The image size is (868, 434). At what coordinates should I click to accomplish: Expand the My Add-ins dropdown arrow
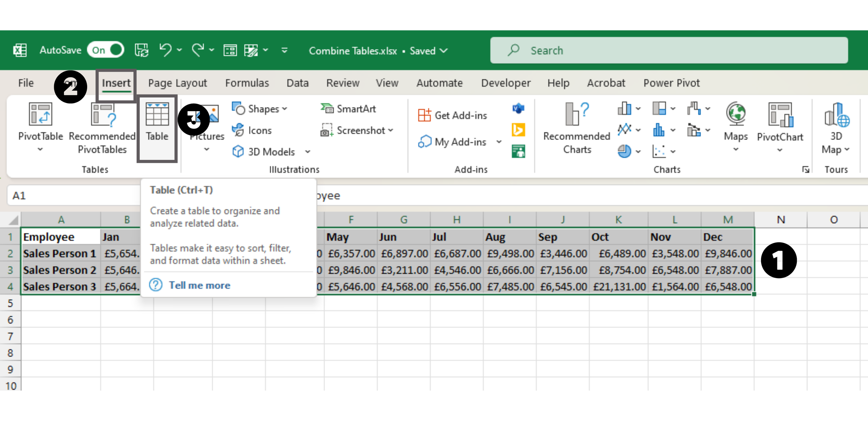click(x=499, y=142)
